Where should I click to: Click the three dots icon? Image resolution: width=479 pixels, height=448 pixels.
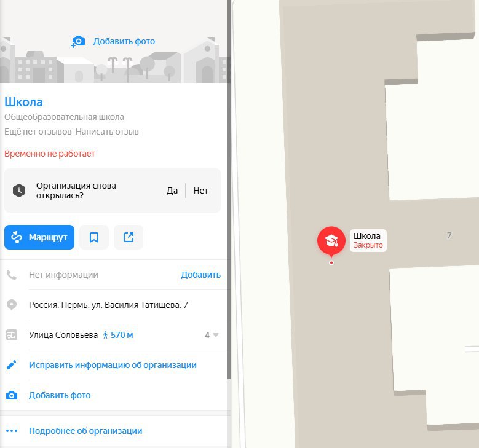(12, 431)
